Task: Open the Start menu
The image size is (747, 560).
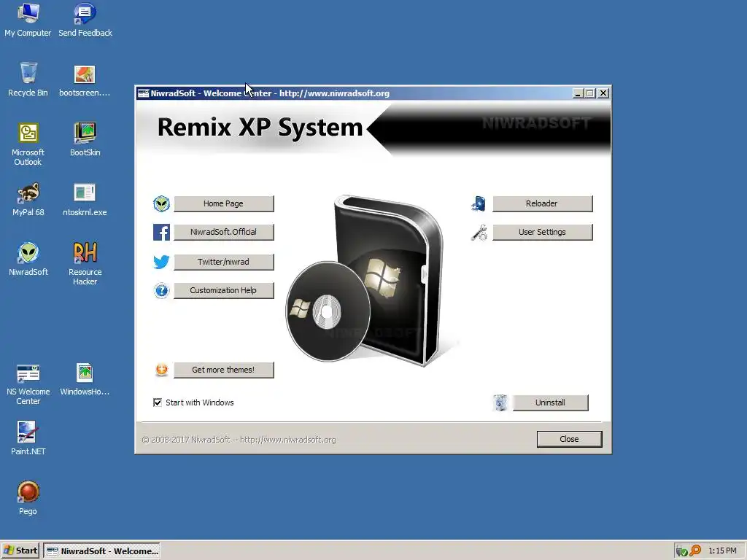Action: (x=20, y=551)
